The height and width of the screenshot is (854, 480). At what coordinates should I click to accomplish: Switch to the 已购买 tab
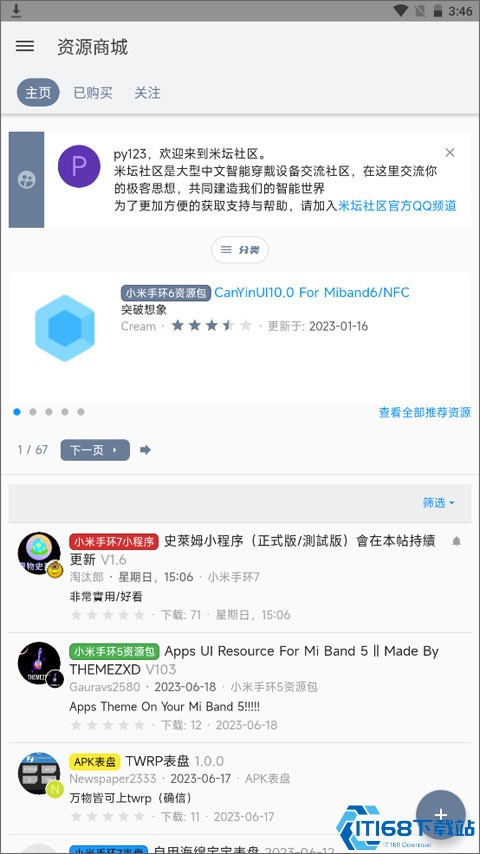(x=93, y=93)
